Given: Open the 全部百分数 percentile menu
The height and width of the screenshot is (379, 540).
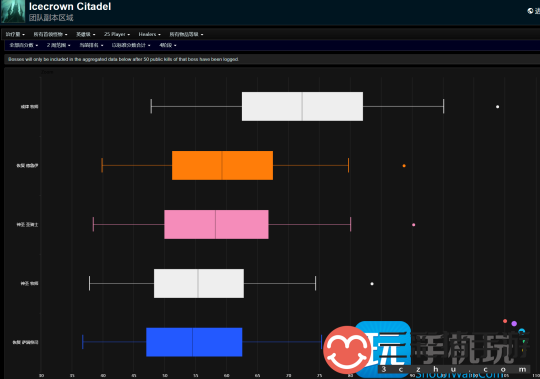Looking at the screenshot, I should (x=23, y=45).
